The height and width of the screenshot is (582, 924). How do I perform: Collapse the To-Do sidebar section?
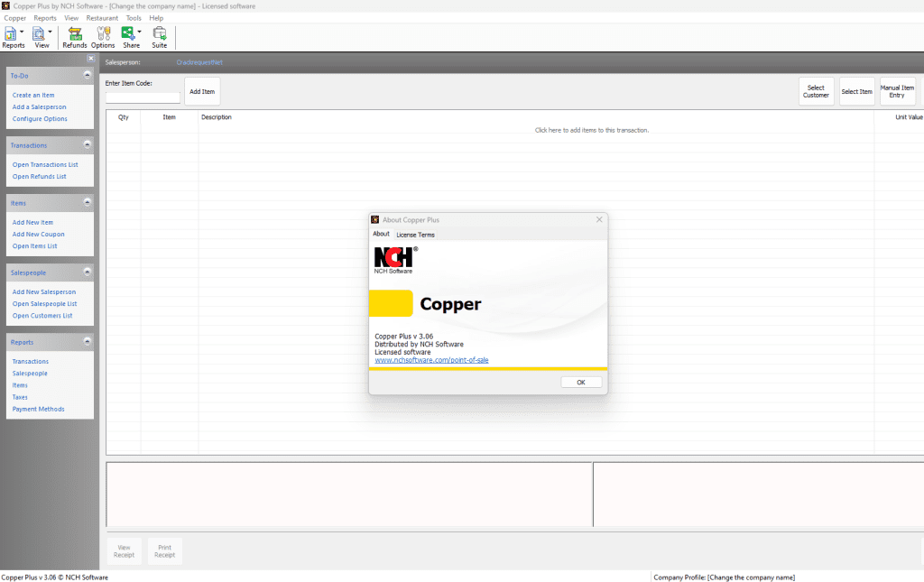87,76
